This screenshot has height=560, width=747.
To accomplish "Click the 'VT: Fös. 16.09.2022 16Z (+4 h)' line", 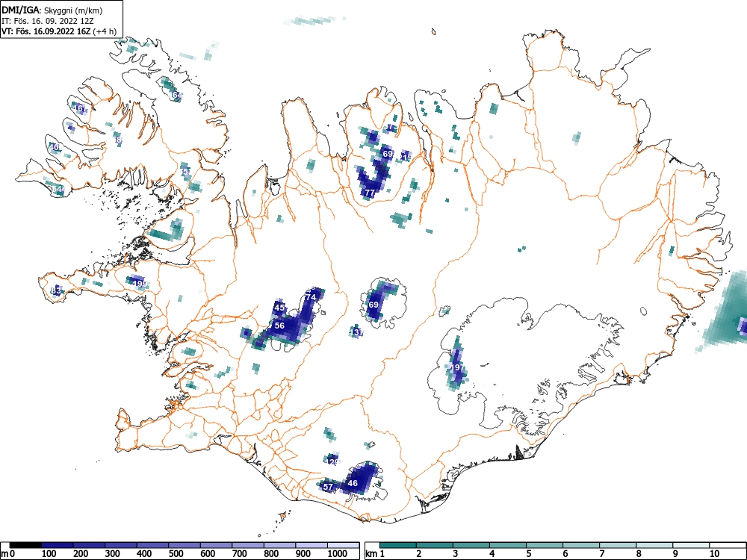I will pyautogui.click(x=58, y=32).
